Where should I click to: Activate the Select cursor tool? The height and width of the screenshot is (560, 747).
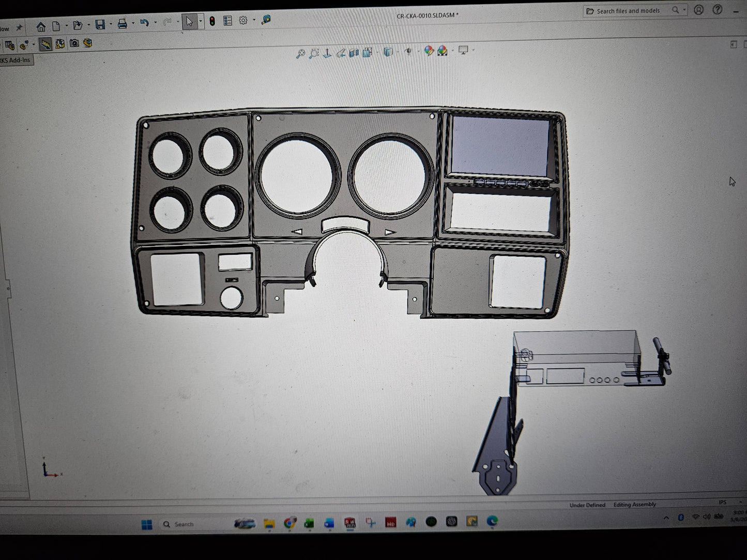tap(189, 22)
